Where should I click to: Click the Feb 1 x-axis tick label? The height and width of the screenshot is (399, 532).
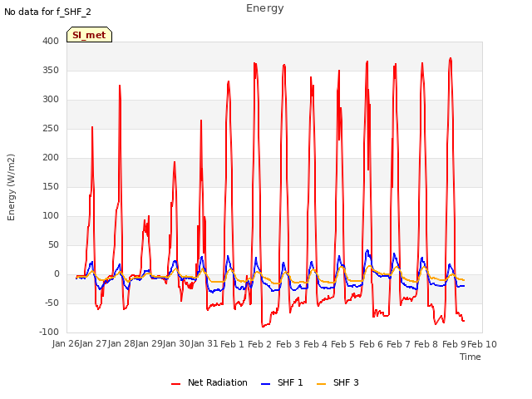pos(233,344)
